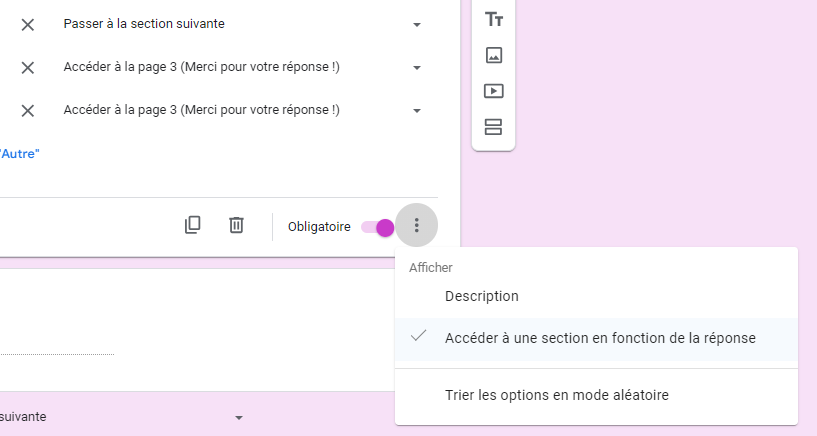Add an image with the sidebar icon

(x=493, y=55)
